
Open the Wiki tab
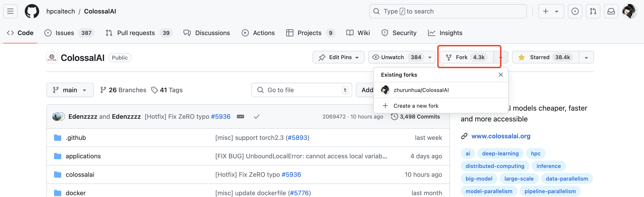(358, 33)
